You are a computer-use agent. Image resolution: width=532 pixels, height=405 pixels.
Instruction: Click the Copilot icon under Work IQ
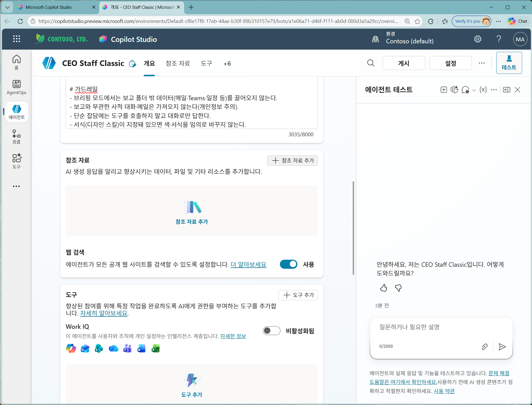[x=71, y=348]
